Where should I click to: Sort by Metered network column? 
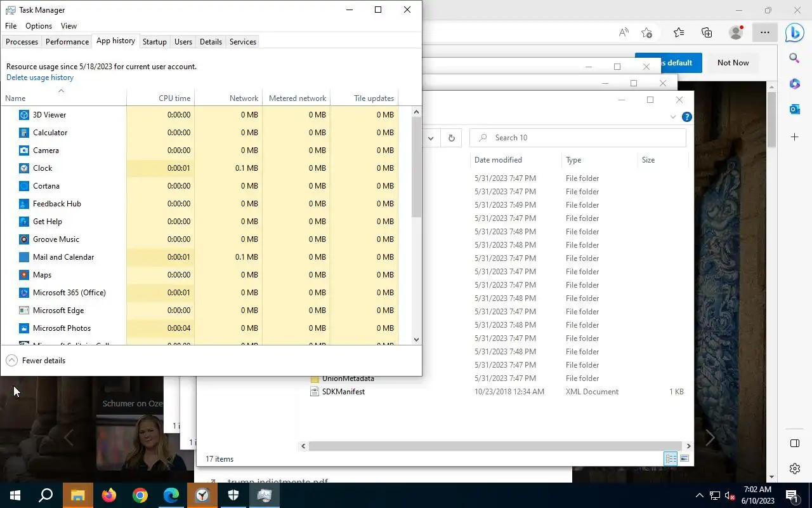296,98
